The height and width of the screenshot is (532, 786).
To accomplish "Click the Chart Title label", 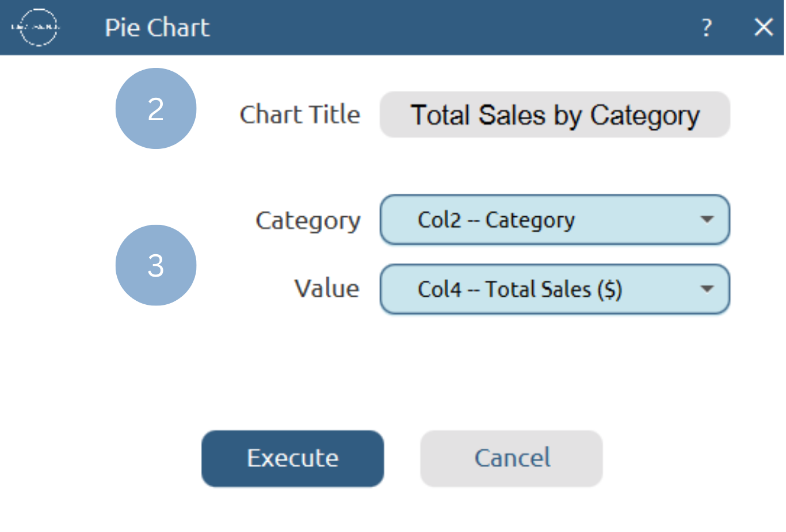I will click(x=300, y=114).
